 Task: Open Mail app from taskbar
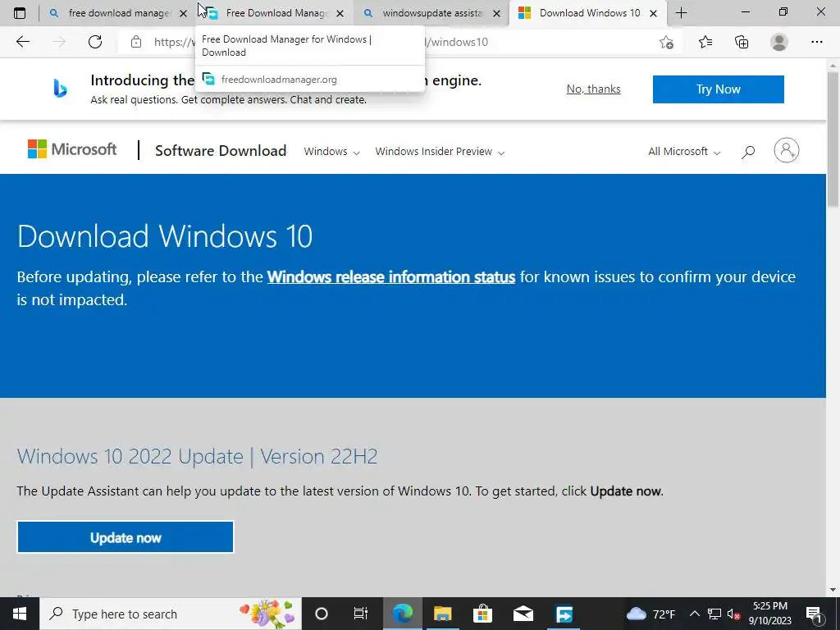click(x=523, y=614)
